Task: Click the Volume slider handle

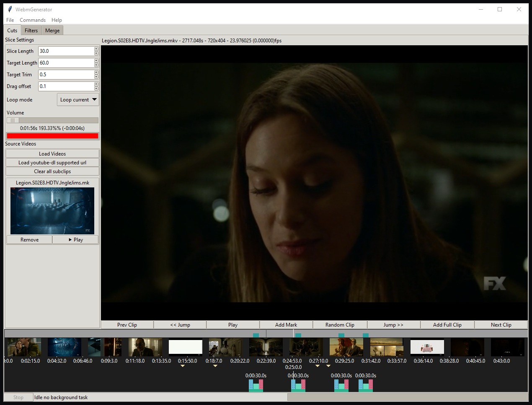Action: click(13, 120)
